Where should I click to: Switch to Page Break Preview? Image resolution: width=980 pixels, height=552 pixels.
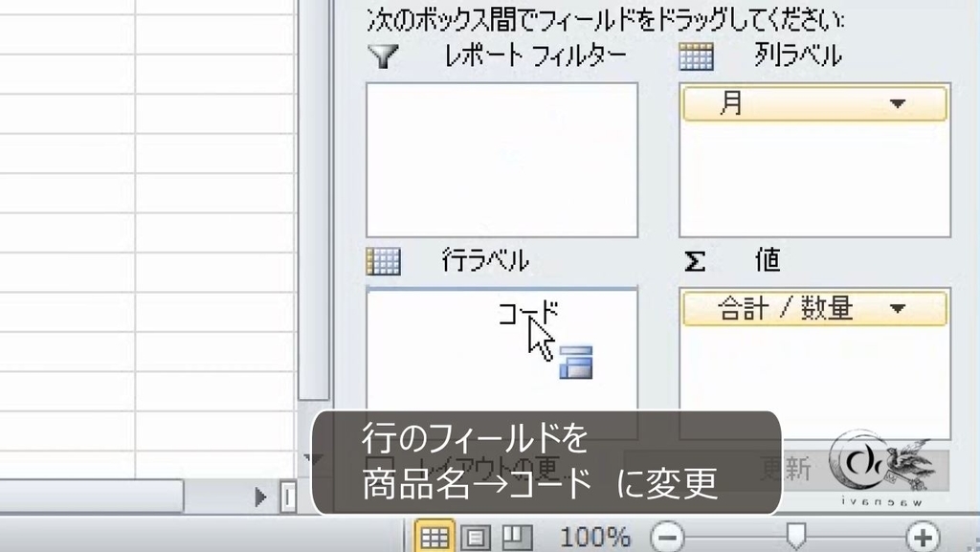pyautogui.click(x=518, y=537)
